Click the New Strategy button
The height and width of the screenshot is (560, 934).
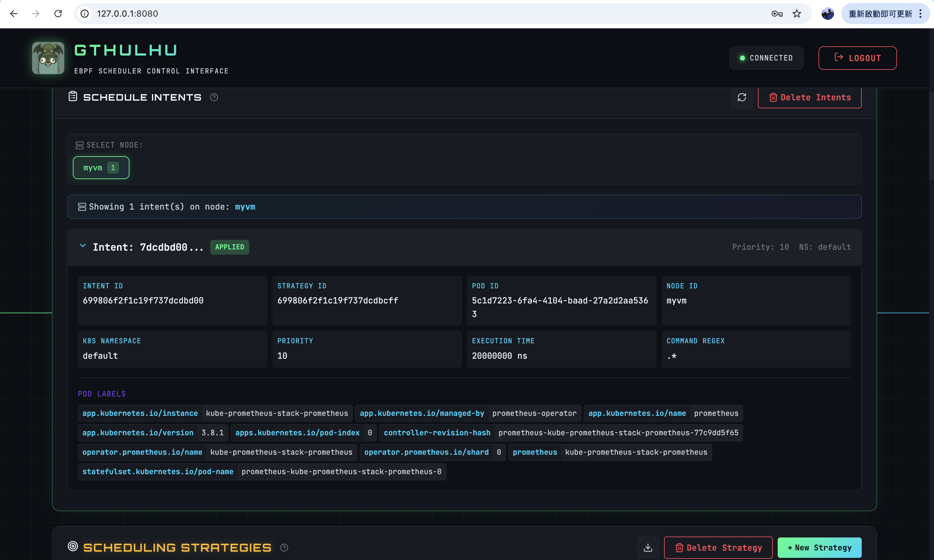(x=819, y=548)
